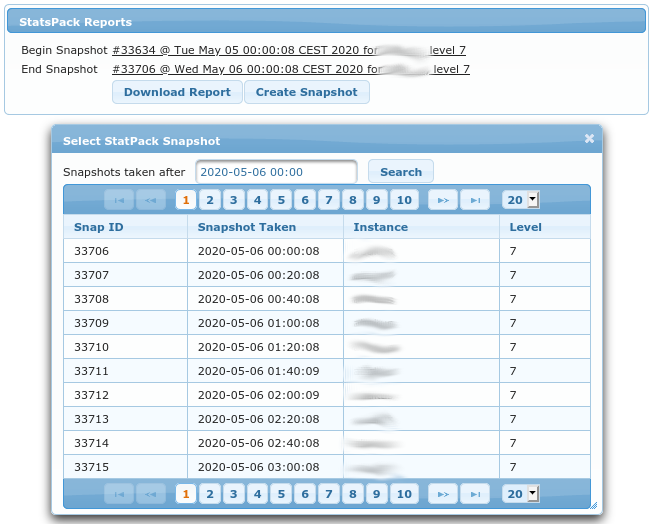This screenshot has width=652, height=524.
Task: Grab the dialog resize handle corner
Action: (x=594, y=505)
